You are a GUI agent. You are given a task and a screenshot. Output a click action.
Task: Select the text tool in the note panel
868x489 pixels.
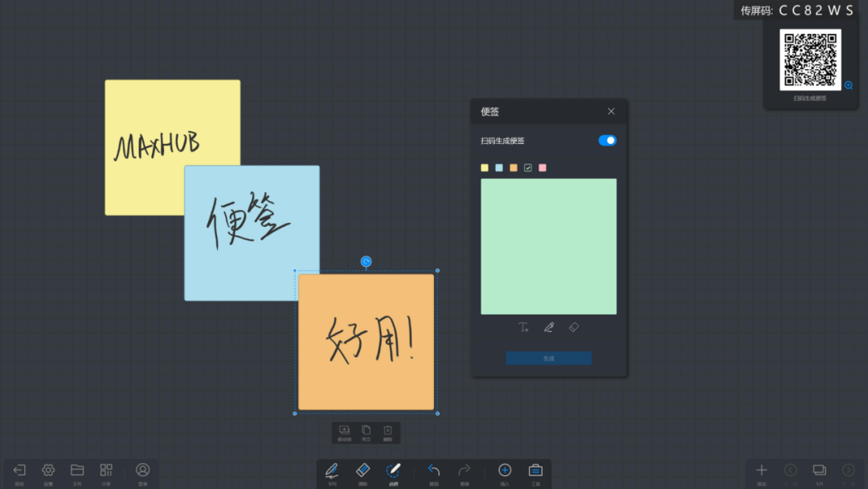[523, 327]
